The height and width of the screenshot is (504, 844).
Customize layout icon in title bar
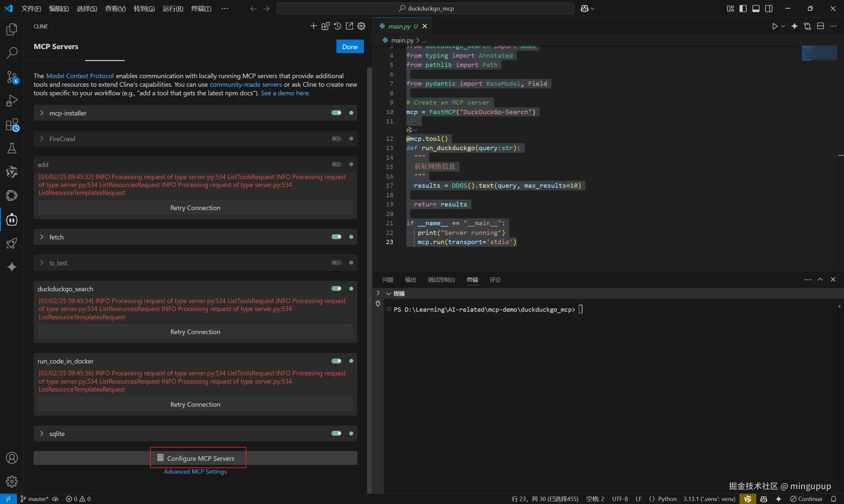pos(730,9)
